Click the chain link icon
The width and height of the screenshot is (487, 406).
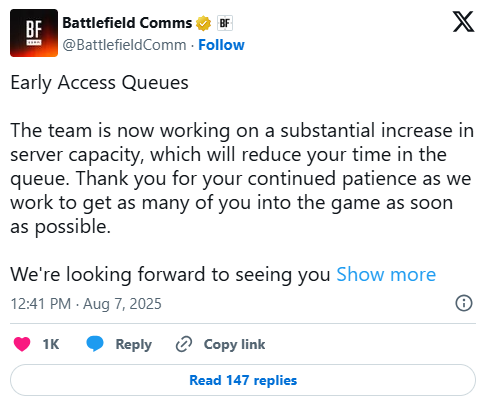[184, 344]
